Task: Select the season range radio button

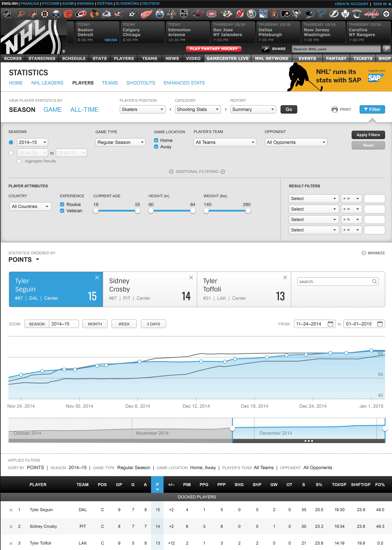Action: pos(11,153)
